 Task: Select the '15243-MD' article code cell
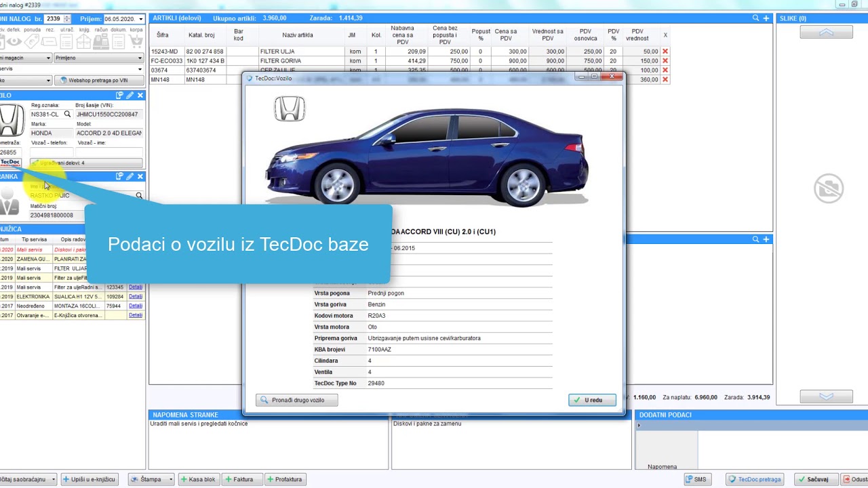coord(166,52)
